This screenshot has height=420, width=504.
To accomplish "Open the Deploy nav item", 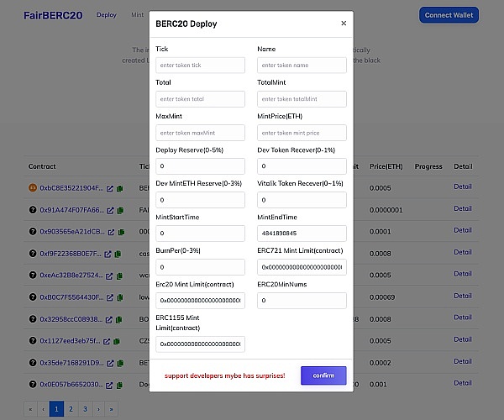I will (107, 15).
